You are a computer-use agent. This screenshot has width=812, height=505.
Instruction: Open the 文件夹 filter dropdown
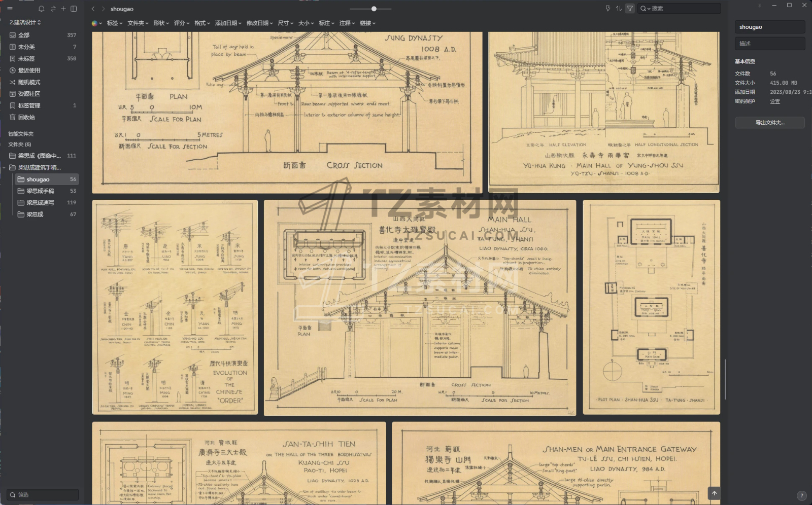[x=138, y=23]
